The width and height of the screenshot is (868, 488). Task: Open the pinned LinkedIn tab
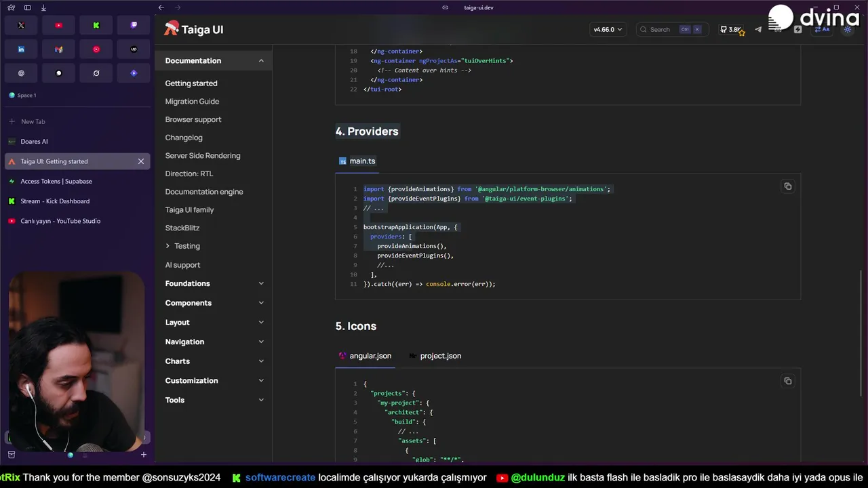(21, 49)
